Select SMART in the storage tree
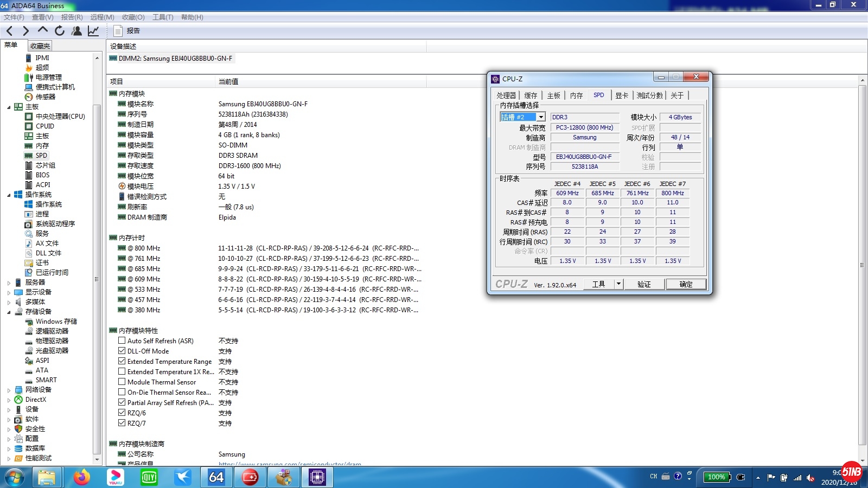The width and height of the screenshot is (868, 488). pos(46,380)
